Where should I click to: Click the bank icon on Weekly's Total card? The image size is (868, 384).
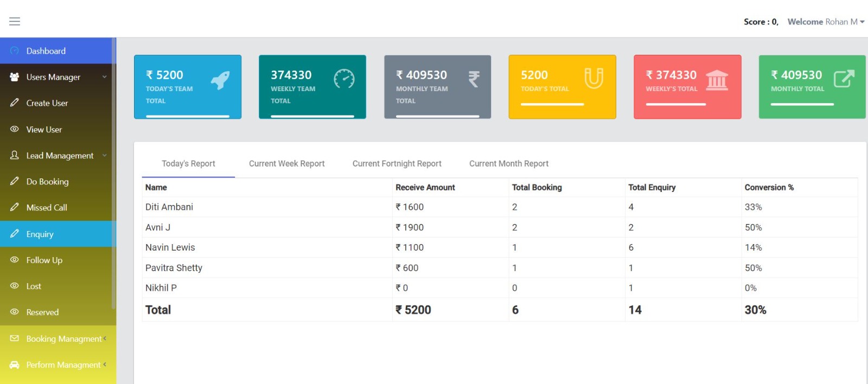tap(717, 80)
